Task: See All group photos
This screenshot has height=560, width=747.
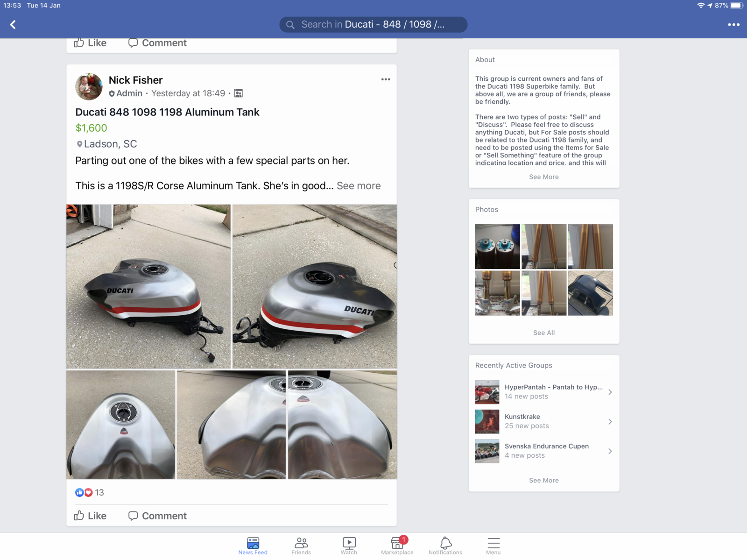Action: tap(544, 333)
